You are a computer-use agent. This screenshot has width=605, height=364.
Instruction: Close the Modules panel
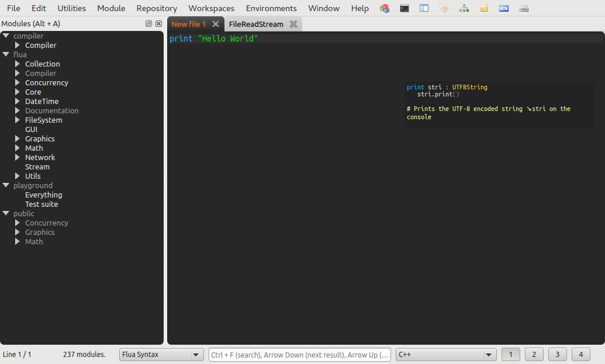click(x=158, y=23)
